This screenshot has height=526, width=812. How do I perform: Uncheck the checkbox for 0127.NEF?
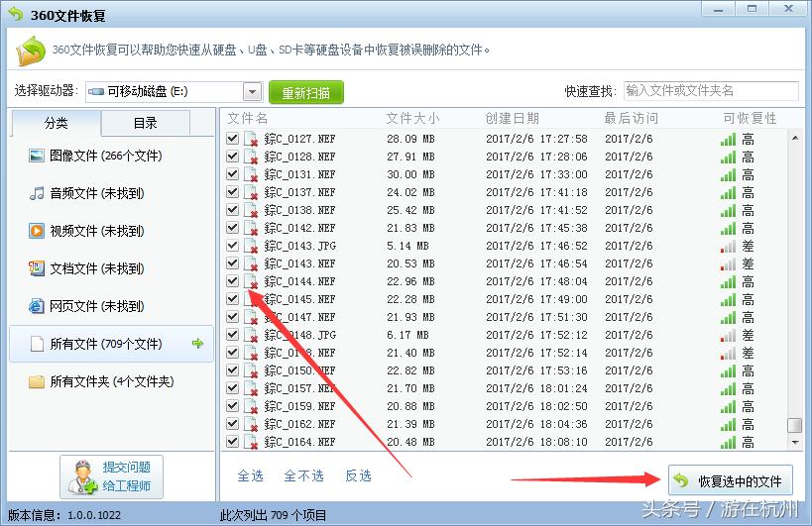233,138
